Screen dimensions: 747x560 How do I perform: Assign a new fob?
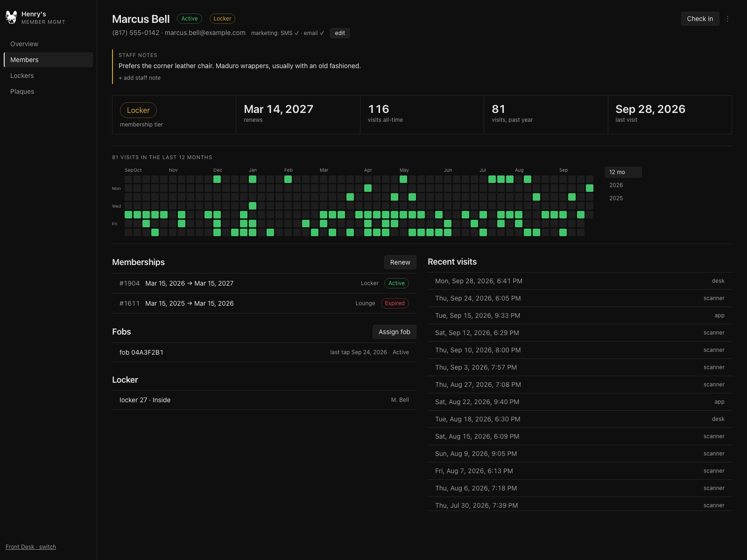395,332
